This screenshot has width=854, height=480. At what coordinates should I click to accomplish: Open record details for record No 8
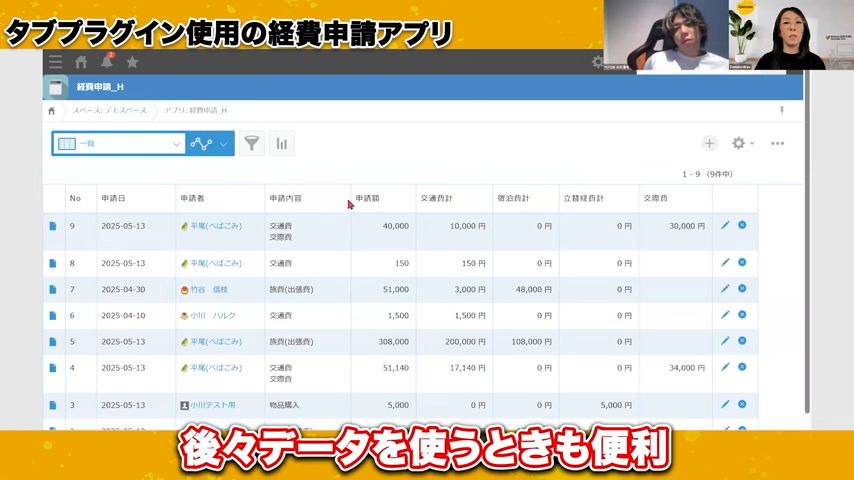(x=53, y=263)
